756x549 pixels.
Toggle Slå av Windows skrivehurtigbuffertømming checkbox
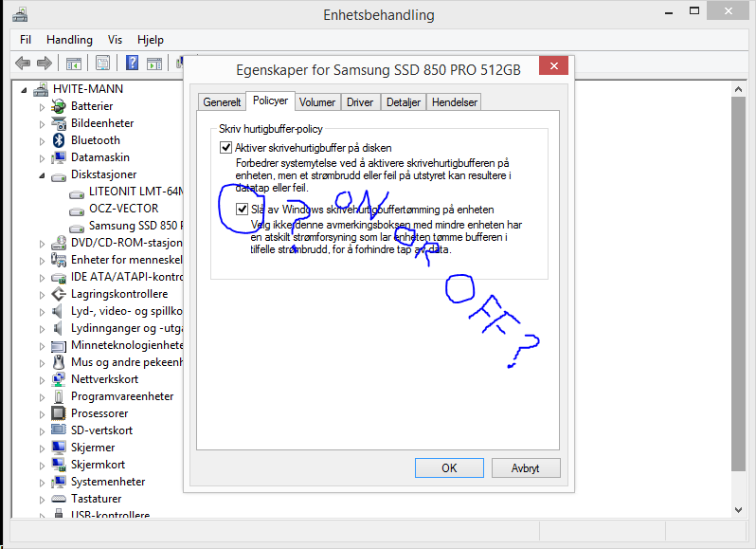[242, 209]
